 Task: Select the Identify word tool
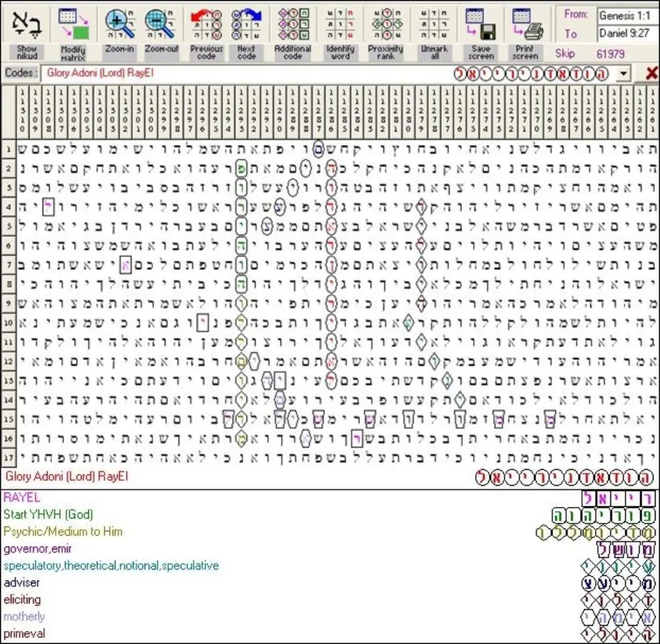click(340, 24)
